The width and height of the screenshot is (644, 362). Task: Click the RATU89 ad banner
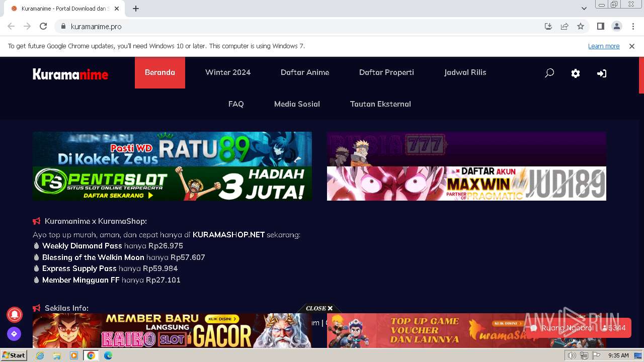[172, 149]
